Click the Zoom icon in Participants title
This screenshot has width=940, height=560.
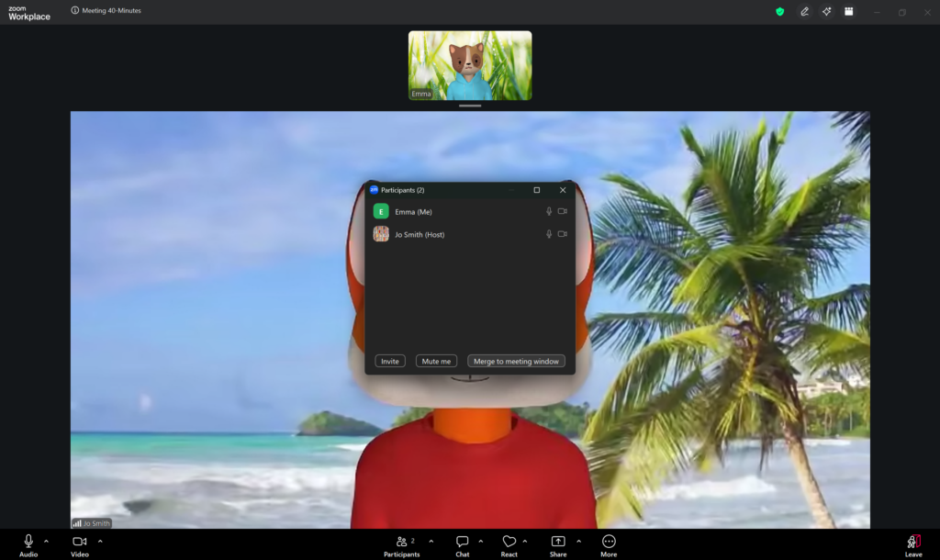click(374, 190)
